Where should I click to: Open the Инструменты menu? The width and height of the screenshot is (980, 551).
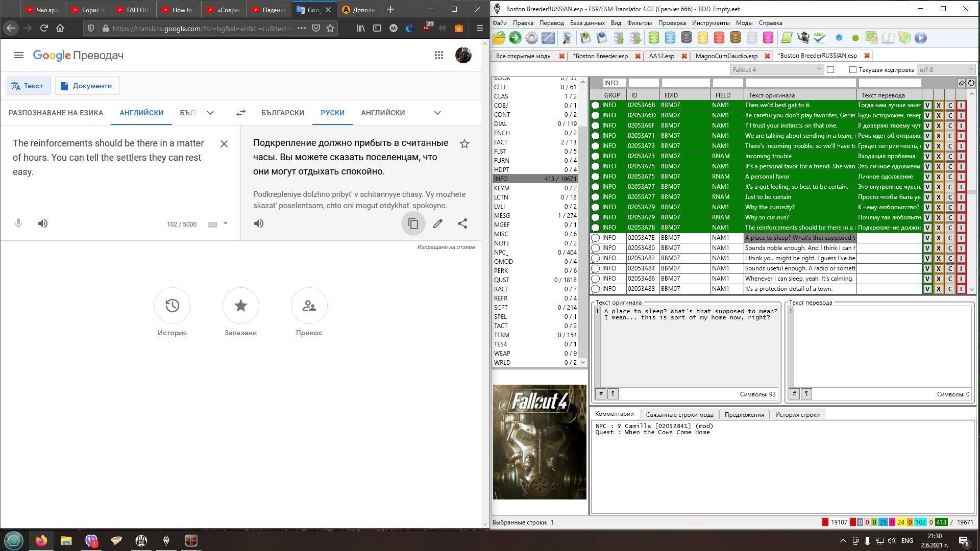tap(710, 23)
